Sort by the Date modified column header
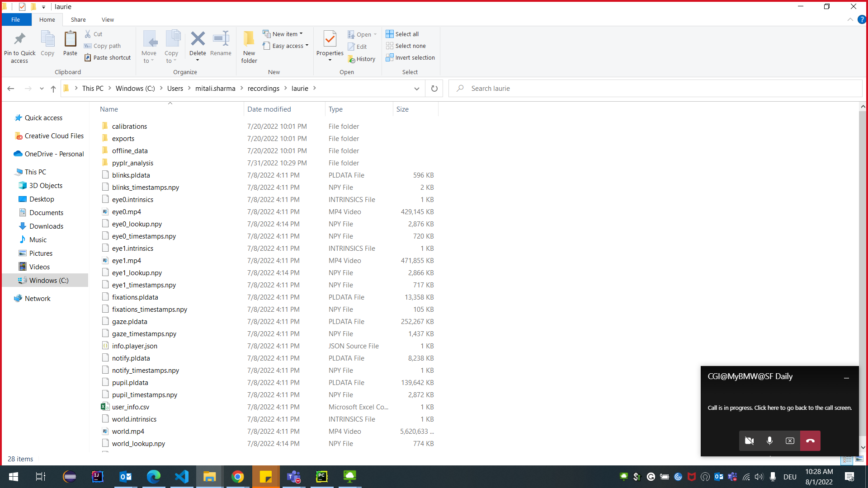Viewport: 868px width, 488px height. 284,109
